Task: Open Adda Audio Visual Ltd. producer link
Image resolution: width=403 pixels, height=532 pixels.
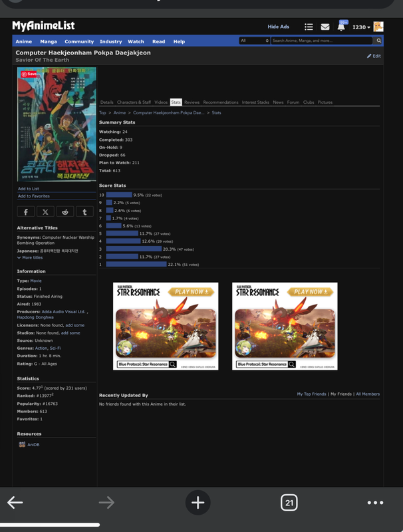Action: coord(63,312)
